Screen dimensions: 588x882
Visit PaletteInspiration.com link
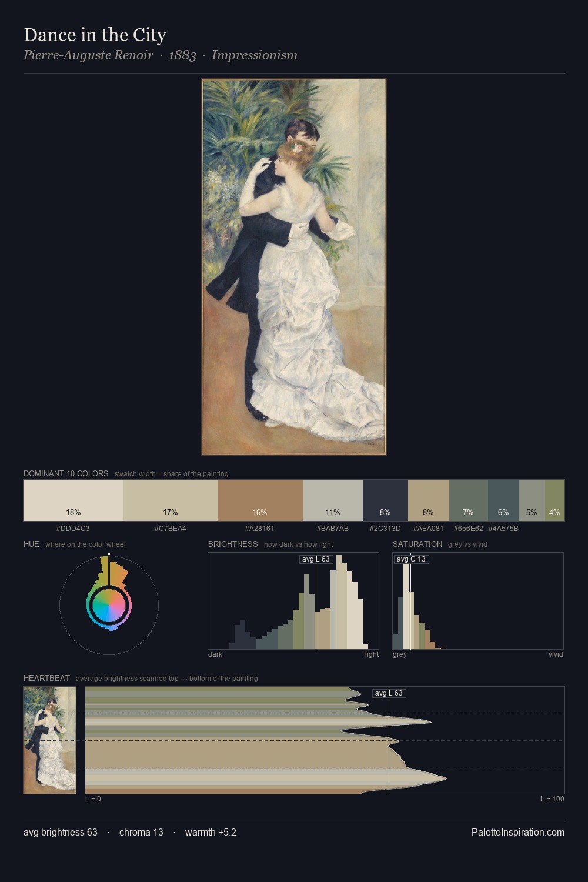pyautogui.click(x=518, y=832)
